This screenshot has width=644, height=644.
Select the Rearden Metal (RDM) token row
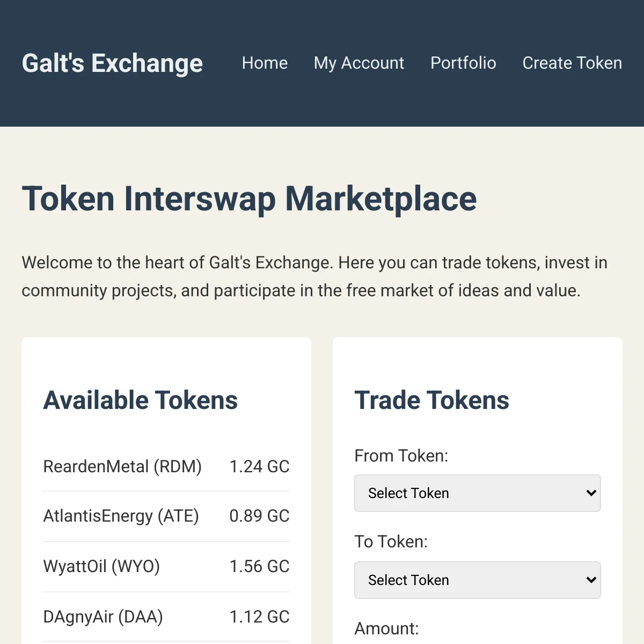[x=166, y=466]
